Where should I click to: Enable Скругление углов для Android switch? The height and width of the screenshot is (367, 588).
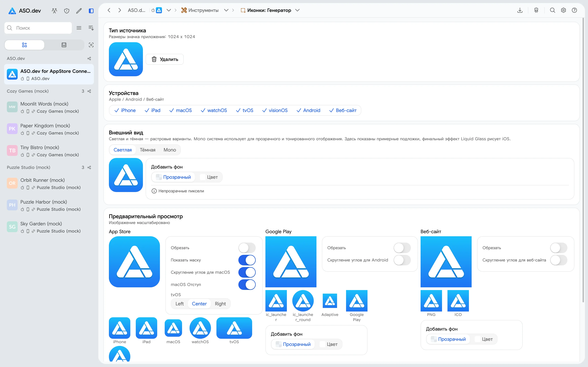point(402,260)
